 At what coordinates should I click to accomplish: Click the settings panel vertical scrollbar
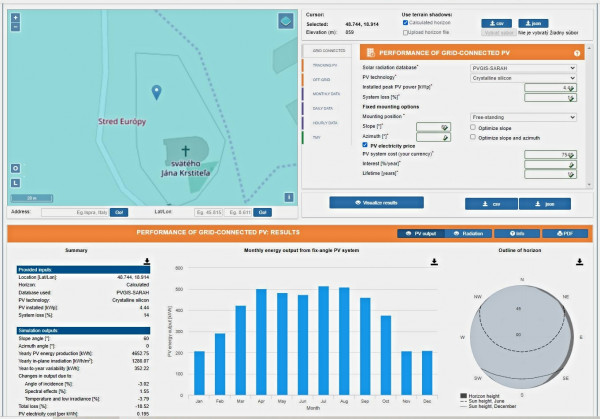coord(589,116)
